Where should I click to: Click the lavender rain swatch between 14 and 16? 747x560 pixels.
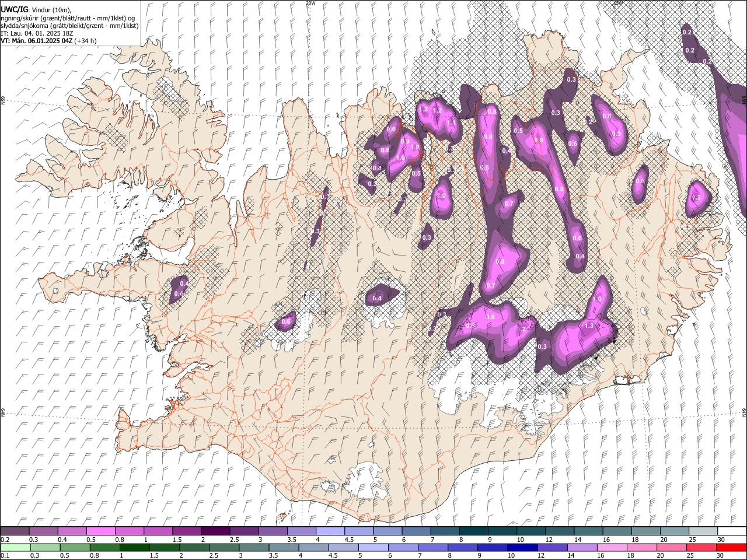pyautogui.click(x=581, y=547)
